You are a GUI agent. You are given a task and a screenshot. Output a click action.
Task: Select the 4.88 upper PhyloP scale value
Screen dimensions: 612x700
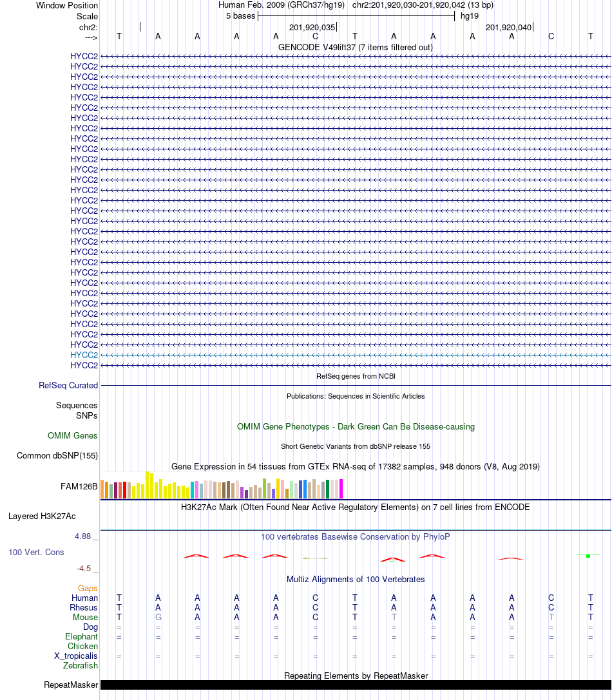(x=82, y=536)
